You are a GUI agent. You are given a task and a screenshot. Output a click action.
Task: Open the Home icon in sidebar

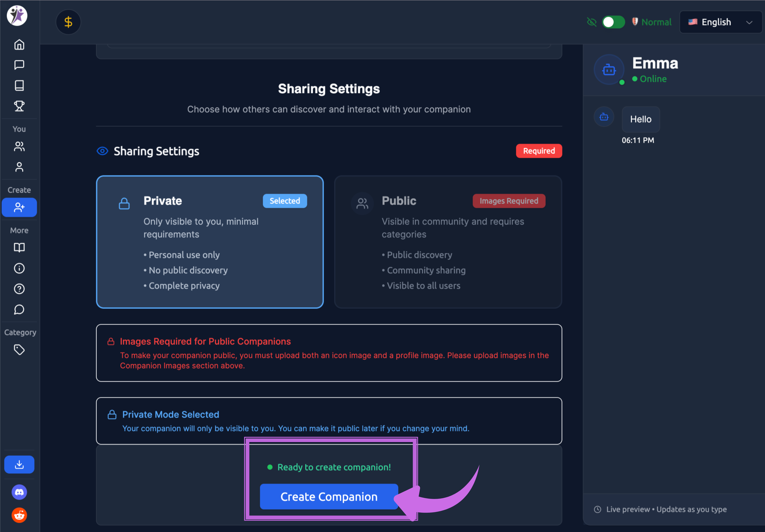(19, 44)
